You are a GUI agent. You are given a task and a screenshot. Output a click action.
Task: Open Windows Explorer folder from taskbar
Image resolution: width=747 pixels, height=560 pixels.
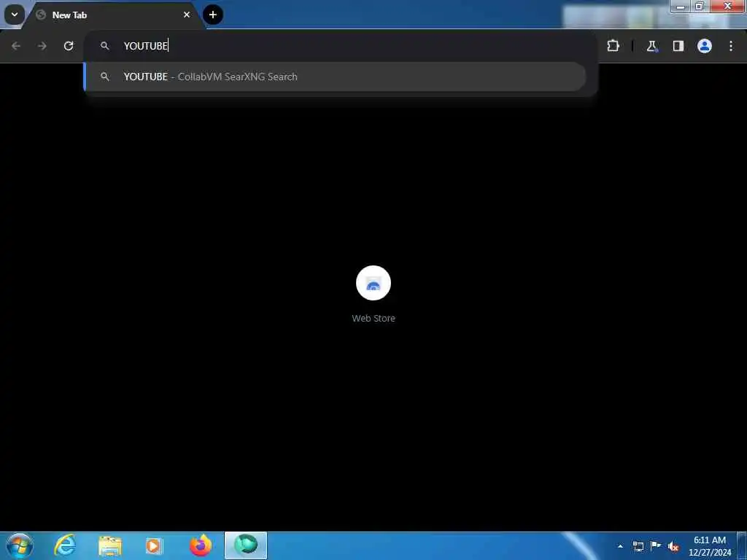[x=110, y=545]
